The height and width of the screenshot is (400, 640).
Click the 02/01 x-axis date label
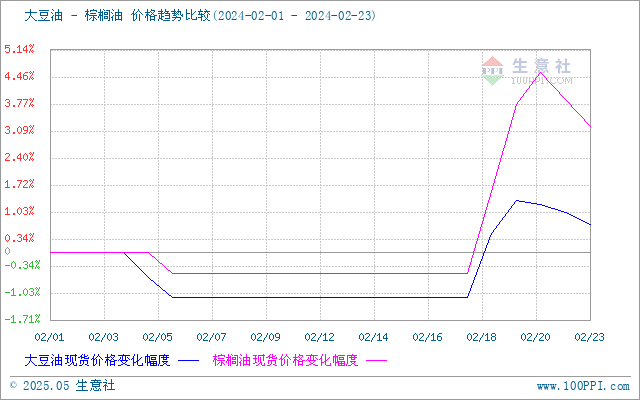point(49,337)
